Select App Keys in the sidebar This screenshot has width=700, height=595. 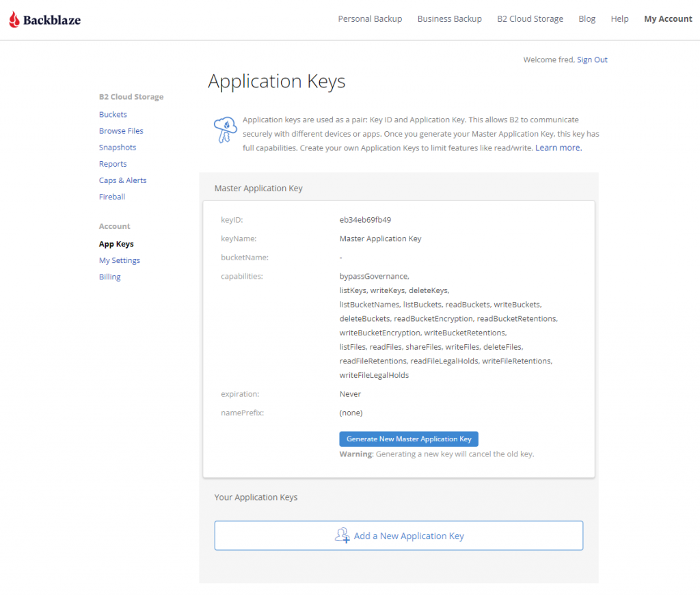116,244
